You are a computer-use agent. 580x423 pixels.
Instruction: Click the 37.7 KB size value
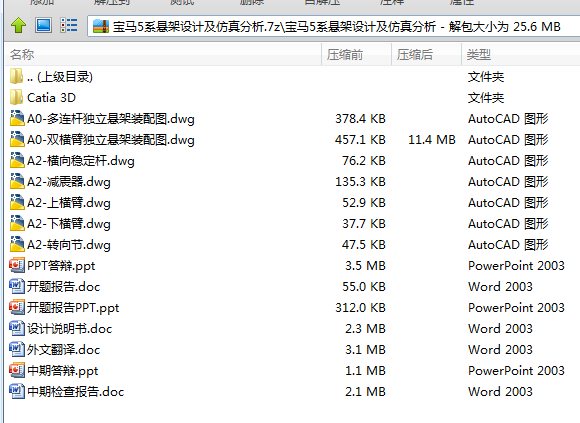tap(364, 224)
